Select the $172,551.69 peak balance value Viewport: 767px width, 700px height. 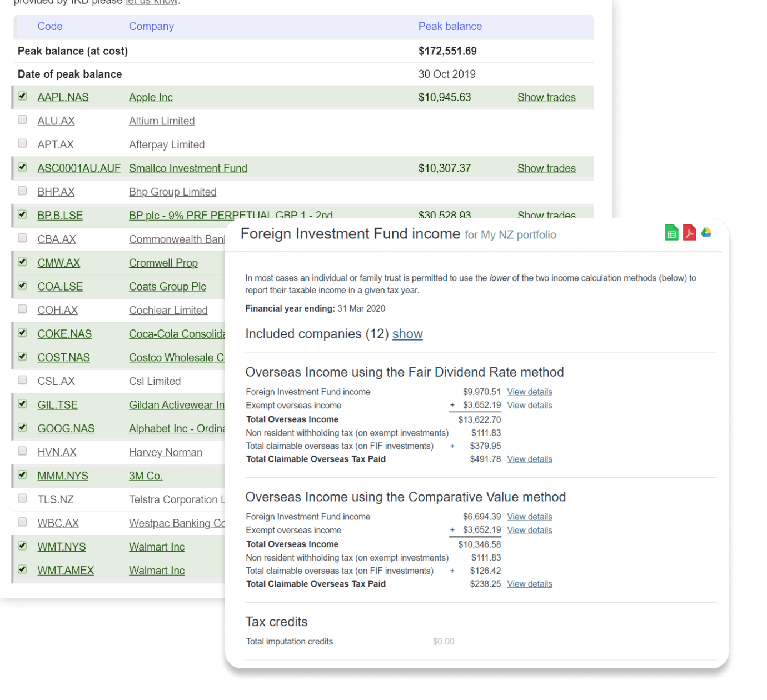[447, 51]
